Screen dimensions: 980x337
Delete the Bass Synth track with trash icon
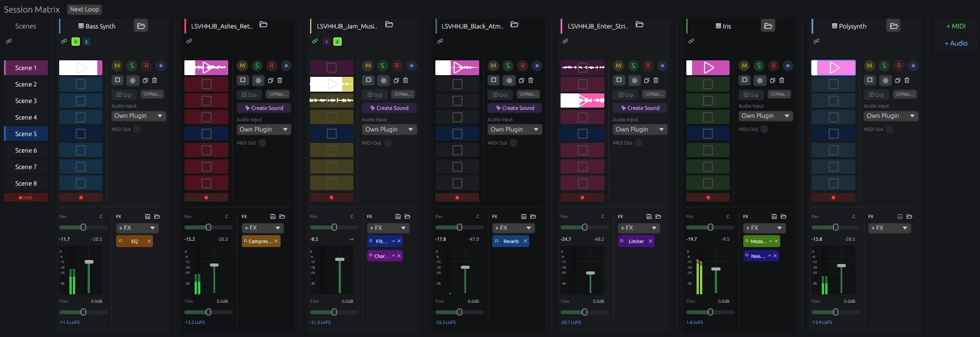tap(154, 80)
